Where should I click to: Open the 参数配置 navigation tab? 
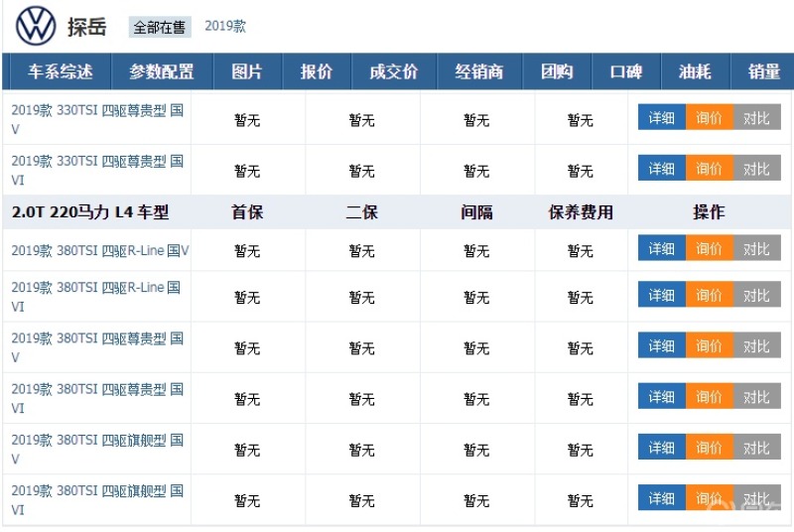click(162, 71)
